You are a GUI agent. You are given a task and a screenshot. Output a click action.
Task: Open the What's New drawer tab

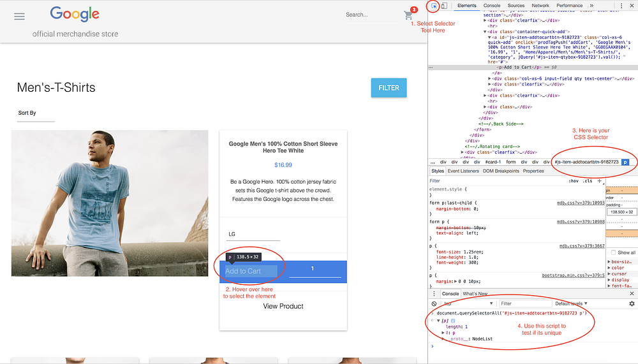click(475, 294)
